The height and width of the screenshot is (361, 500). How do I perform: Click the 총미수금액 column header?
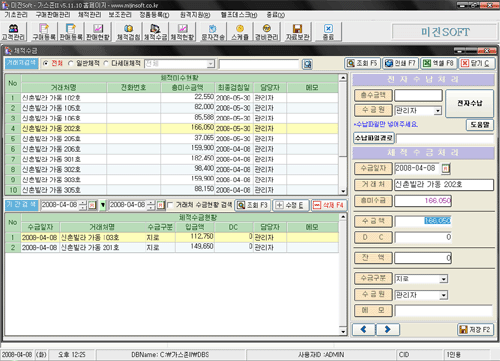(187, 88)
